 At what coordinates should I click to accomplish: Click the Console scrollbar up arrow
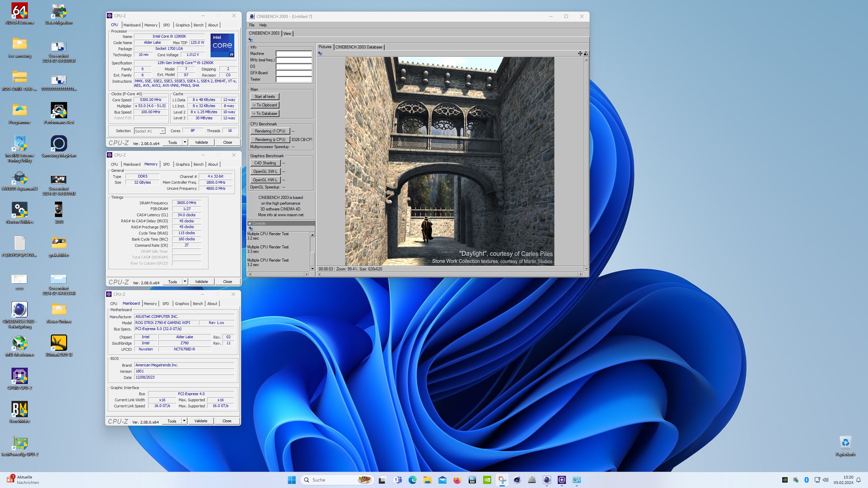coord(312,235)
